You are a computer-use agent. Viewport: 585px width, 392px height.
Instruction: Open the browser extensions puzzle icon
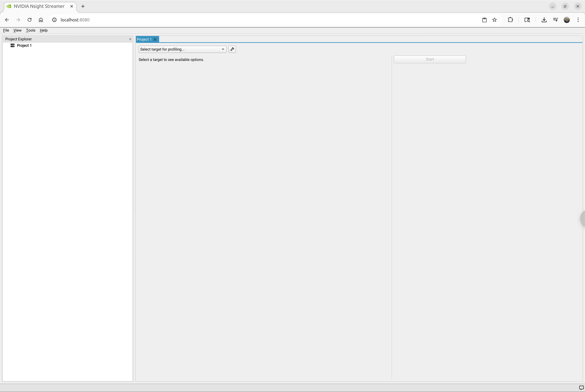[x=510, y=20]
